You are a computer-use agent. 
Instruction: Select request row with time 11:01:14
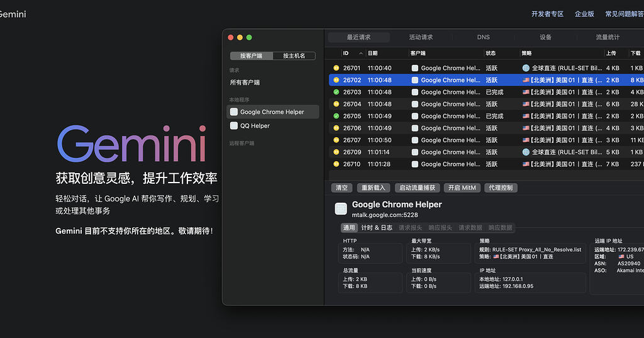coord(486,152)
